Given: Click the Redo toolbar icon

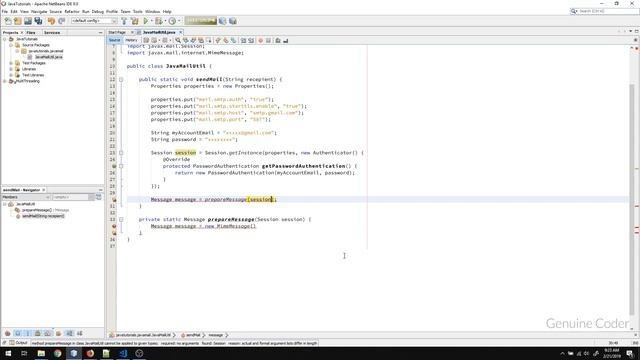Looking at the screenshot, I should [62, 21].
